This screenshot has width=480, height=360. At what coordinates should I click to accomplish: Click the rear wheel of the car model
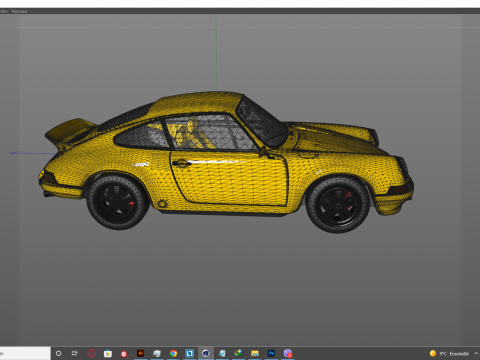[x=117, y=202]
